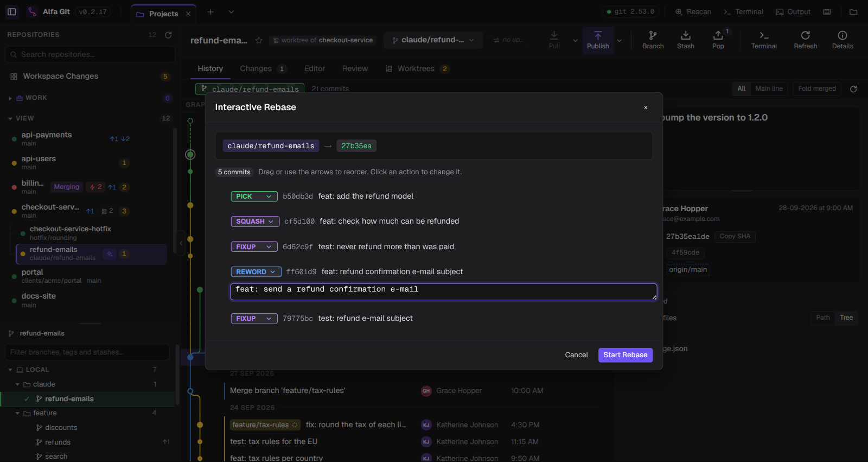This screenshot has height=462, width=868.
Task: Open the Pull options chevron
Action: tap(575, 41)
